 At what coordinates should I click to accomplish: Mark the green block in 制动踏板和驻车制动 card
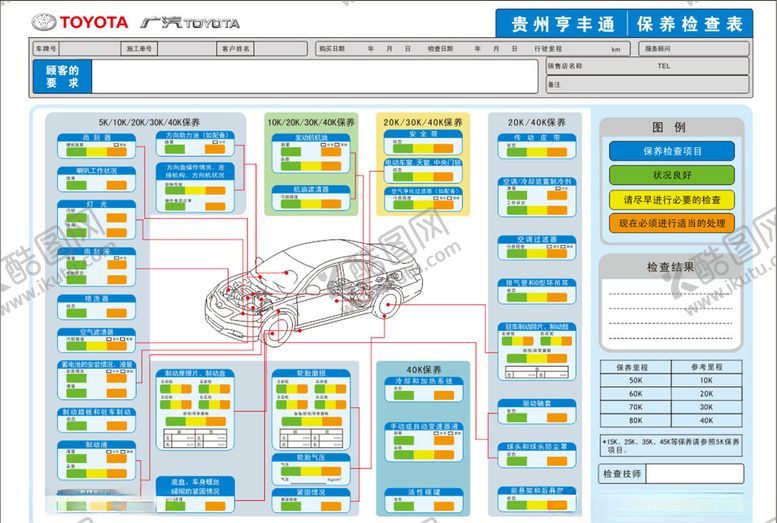click(77, 426)
